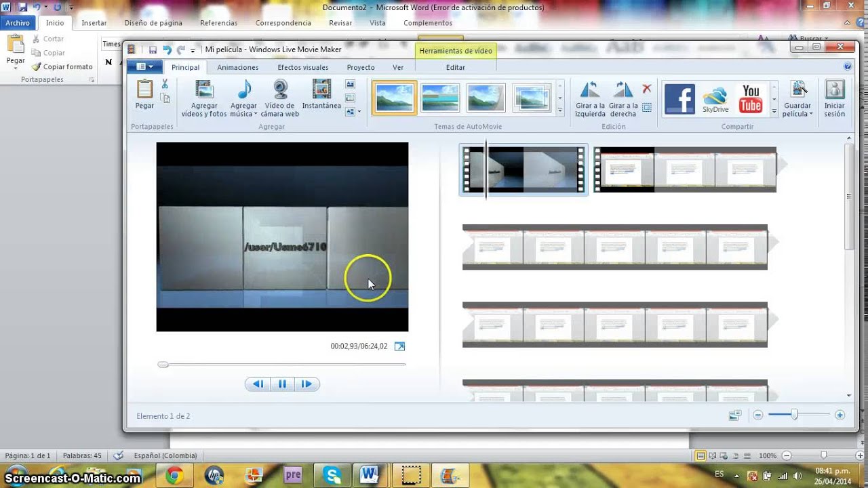Screen dimensions: 868x488
Task: Open the Word Insertar tab
Action: pyautogui.click(x=94, y=23)
